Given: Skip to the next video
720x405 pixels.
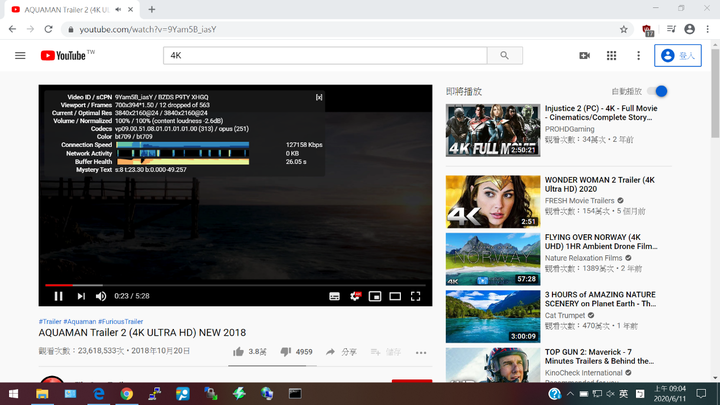Looking at the screenshot, I should coord(81,296).
